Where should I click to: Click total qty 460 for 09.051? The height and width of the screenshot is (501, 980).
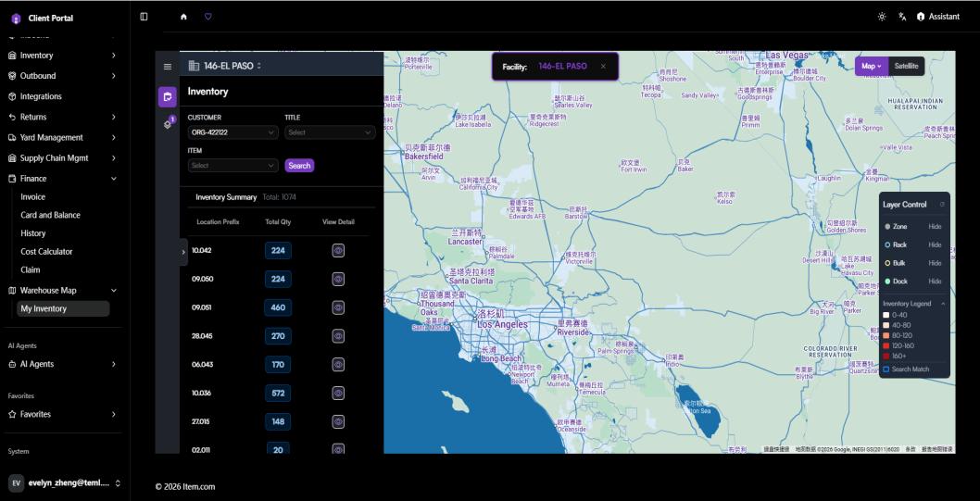[278, 307]
